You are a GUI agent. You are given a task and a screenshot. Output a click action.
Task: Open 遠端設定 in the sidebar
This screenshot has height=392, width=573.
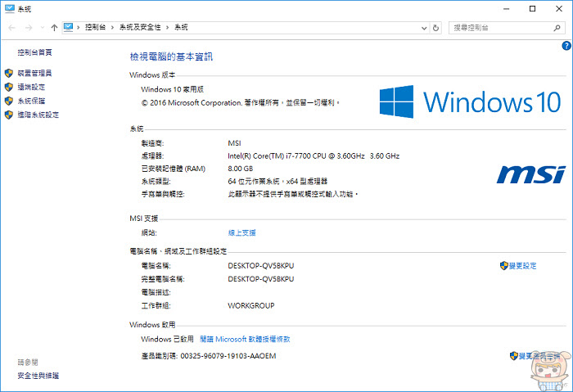31,87
